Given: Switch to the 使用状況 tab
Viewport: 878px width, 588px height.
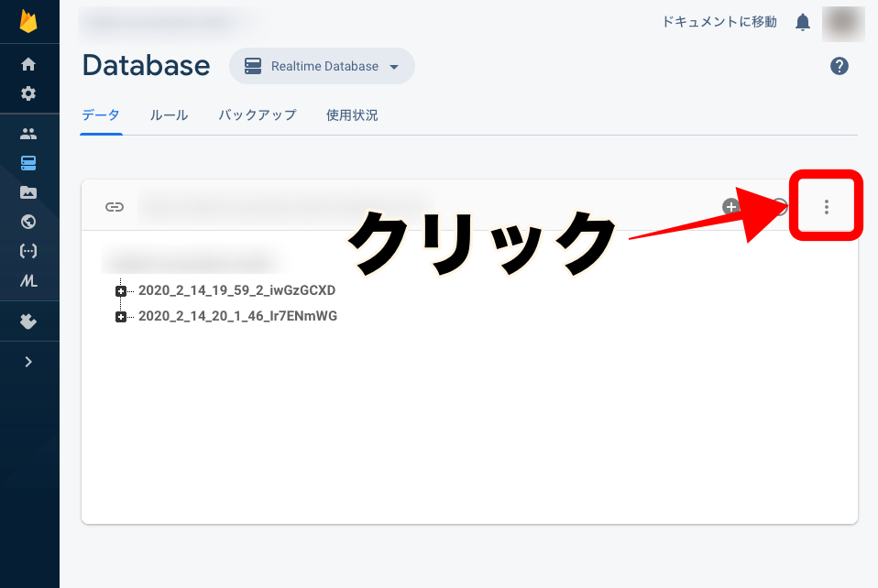Looking at the screenshot, I should (x=352, y=115).
